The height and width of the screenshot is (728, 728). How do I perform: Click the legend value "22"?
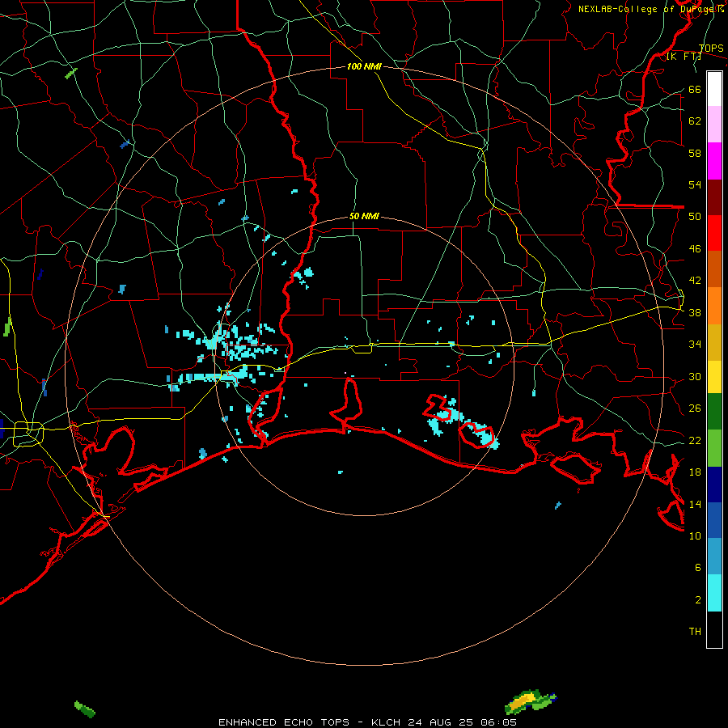695,441
